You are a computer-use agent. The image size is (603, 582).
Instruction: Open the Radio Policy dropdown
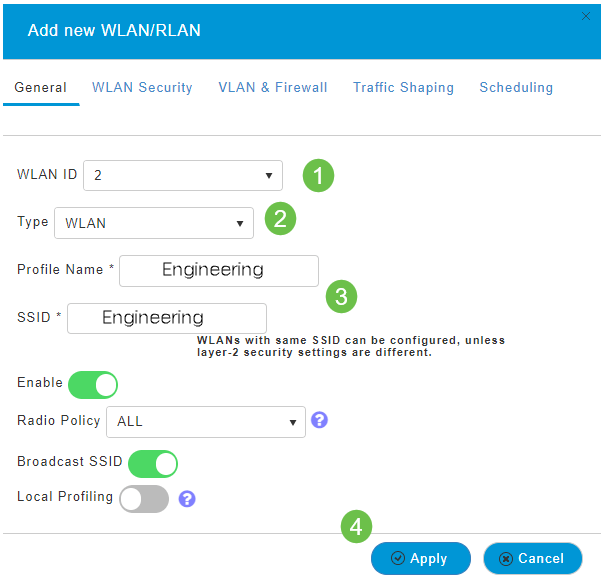205,422
